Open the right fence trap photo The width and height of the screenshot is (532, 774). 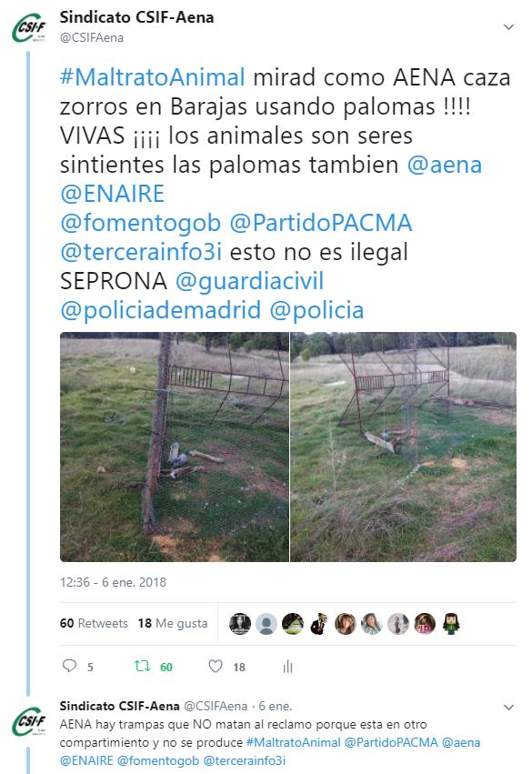coord(403,447)
